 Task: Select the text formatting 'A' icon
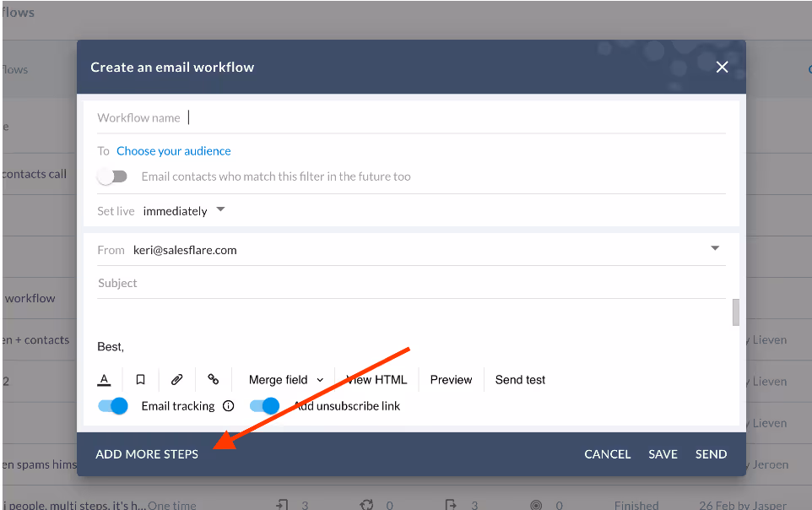105,379
